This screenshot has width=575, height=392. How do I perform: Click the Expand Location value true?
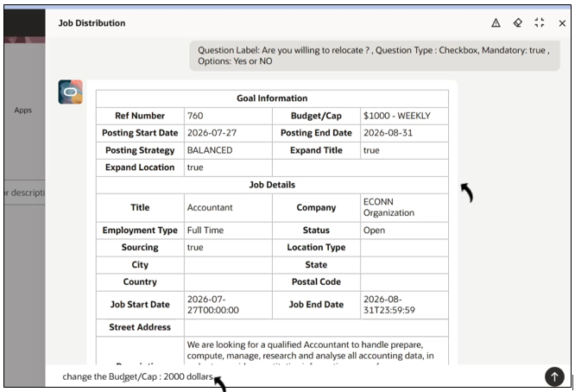pyautogui.click(x=195, y=168)
